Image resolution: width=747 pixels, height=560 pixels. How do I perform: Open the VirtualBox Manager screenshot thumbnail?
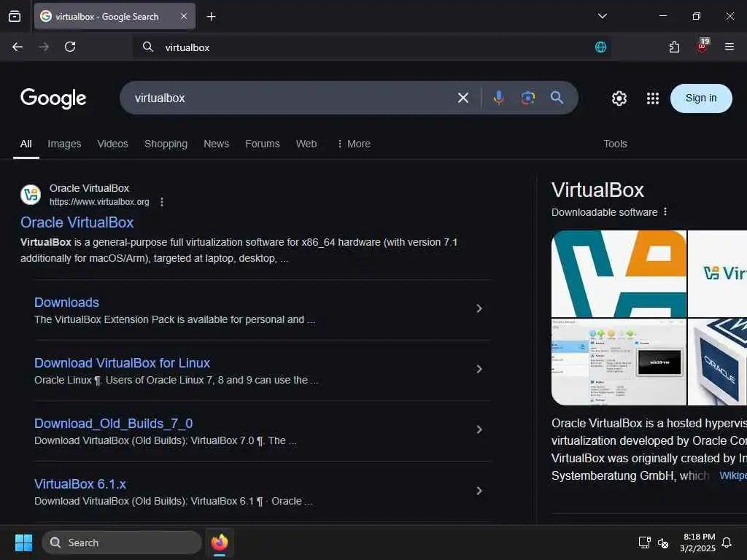click(x=619, y=362)
